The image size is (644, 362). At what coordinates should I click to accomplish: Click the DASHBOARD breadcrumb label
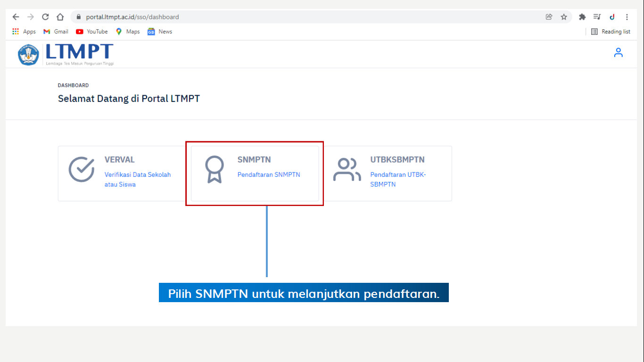tap(73, 85)
